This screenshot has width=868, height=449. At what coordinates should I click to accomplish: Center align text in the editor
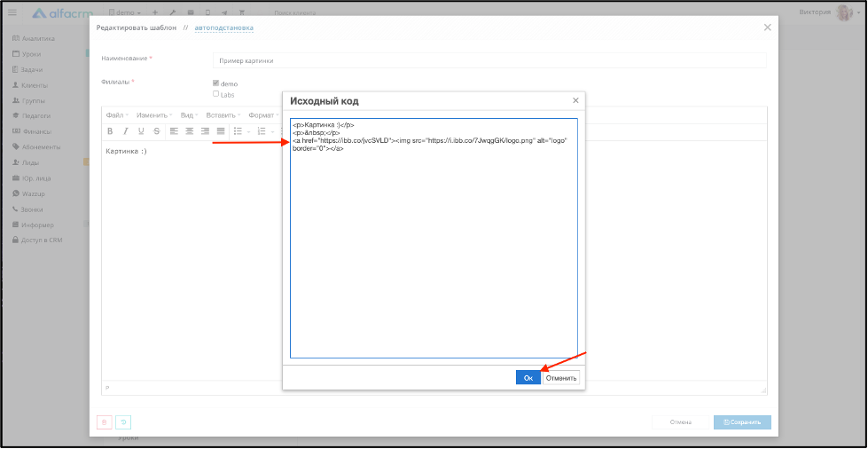coord(190,131)
